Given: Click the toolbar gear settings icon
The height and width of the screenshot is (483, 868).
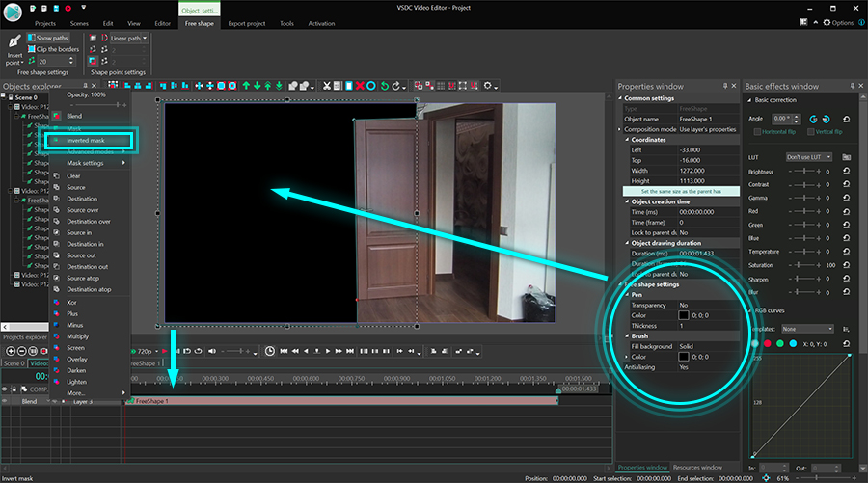Looking at the screenshot, I should (x=488, y=86).
